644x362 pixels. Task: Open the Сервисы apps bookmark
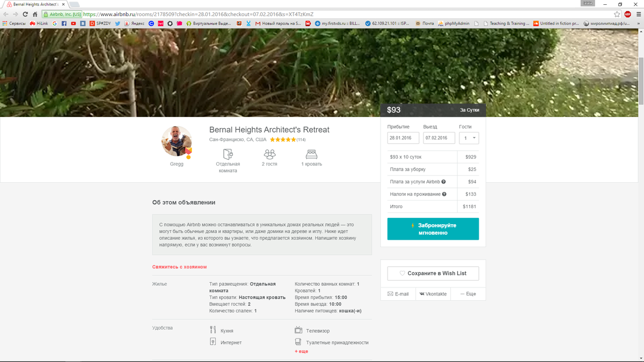point(13,24)
